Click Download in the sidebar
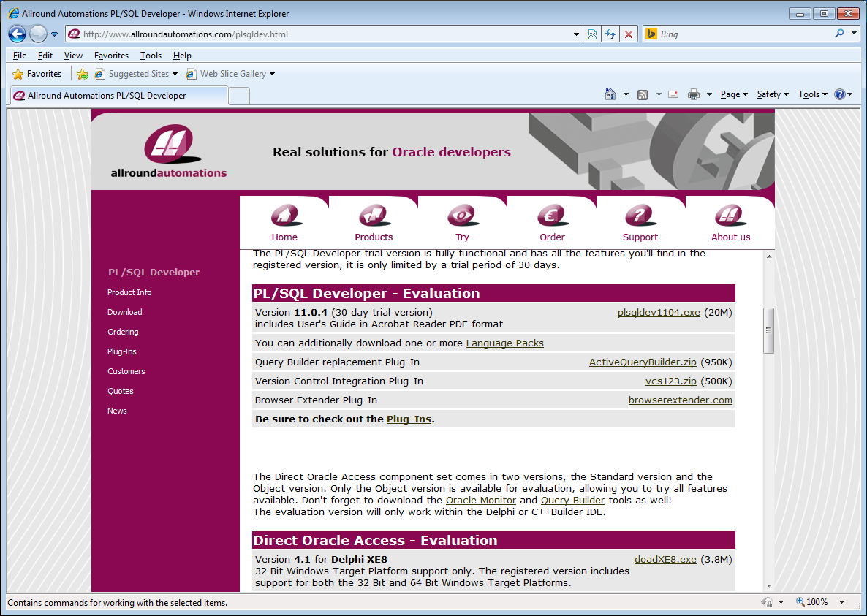 125,312
